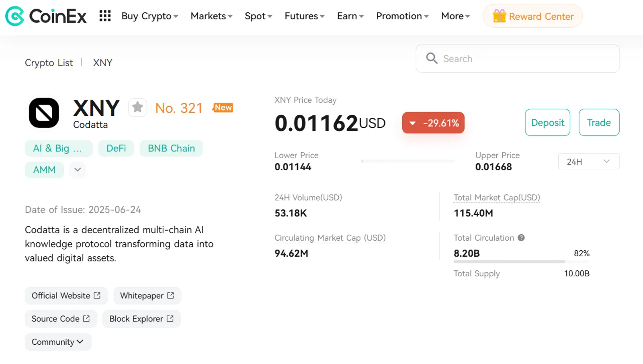
Task: Click the -29.61% price change badge
Action: (433, 123)
